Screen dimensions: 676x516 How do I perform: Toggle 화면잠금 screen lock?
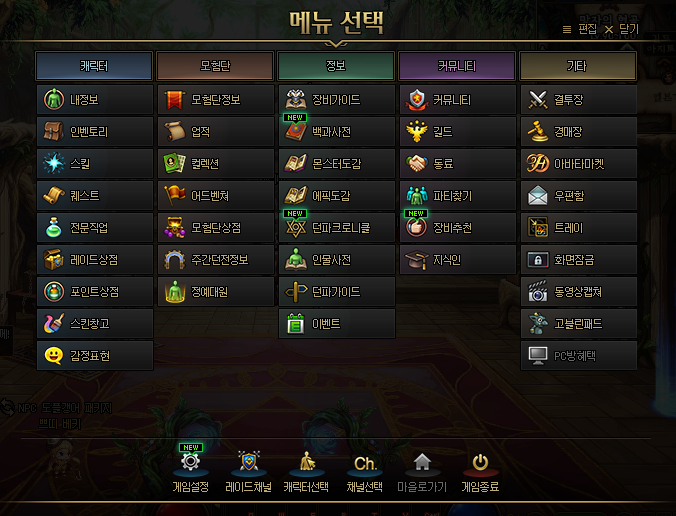[579, 260]
